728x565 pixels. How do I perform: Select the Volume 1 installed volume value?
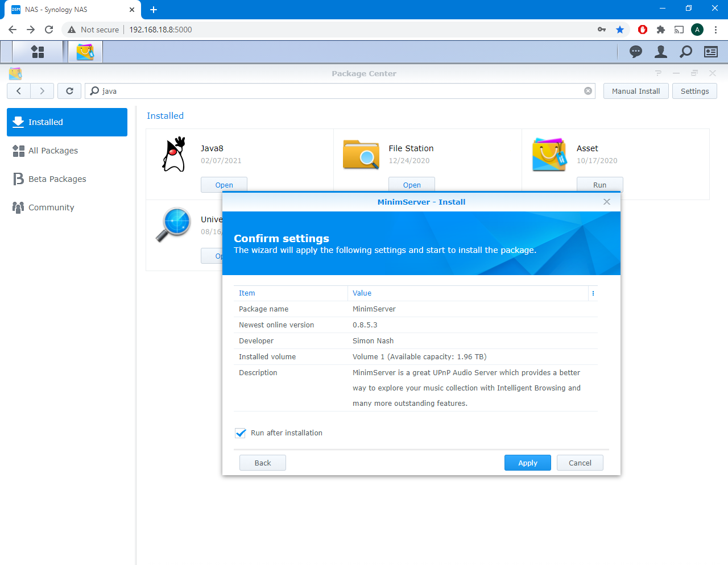(x=420, y=357)
